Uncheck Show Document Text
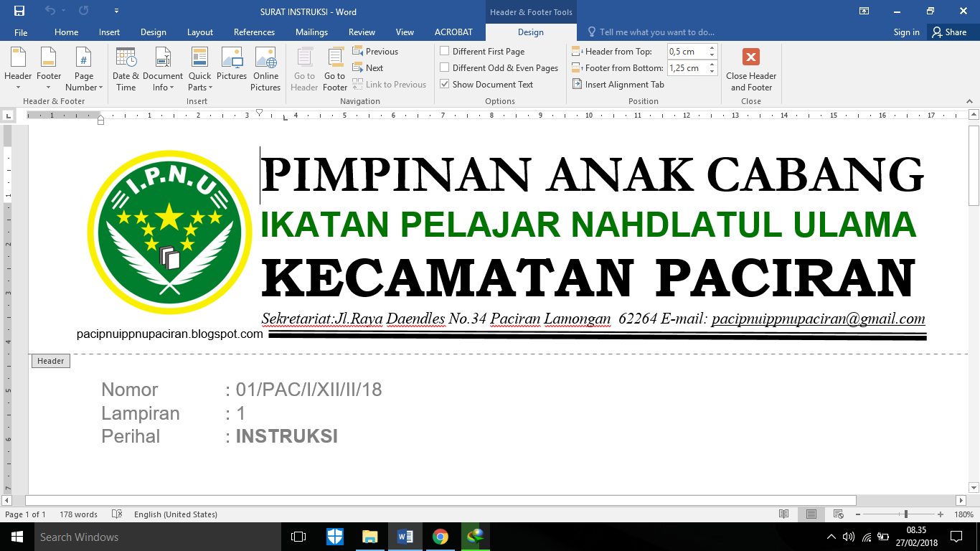Screen dimensions: 980x551 click(x=445, y=85)
